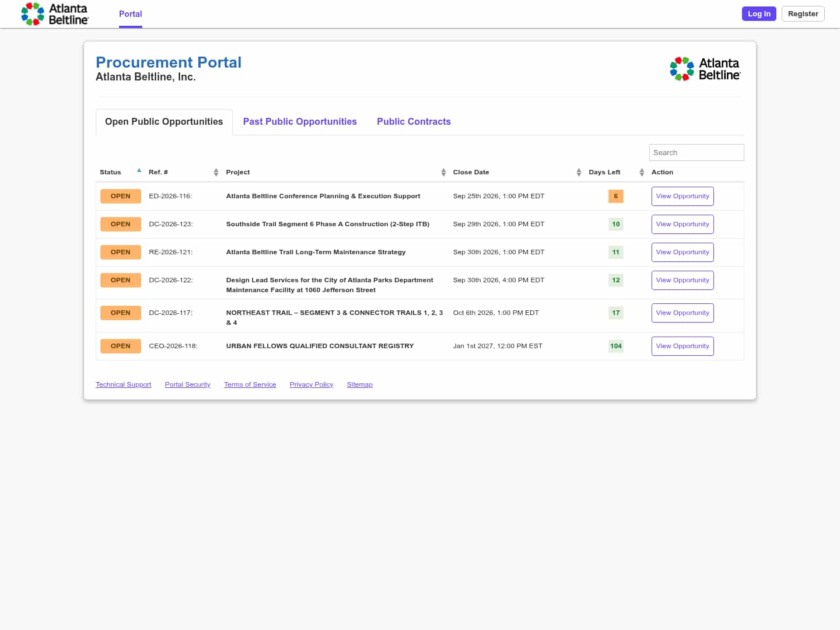Image resolution: width=840 pixels, height=630 pixels.
Task: Click the 'Procurement Portal' heading
Action: tap(169, 62)
